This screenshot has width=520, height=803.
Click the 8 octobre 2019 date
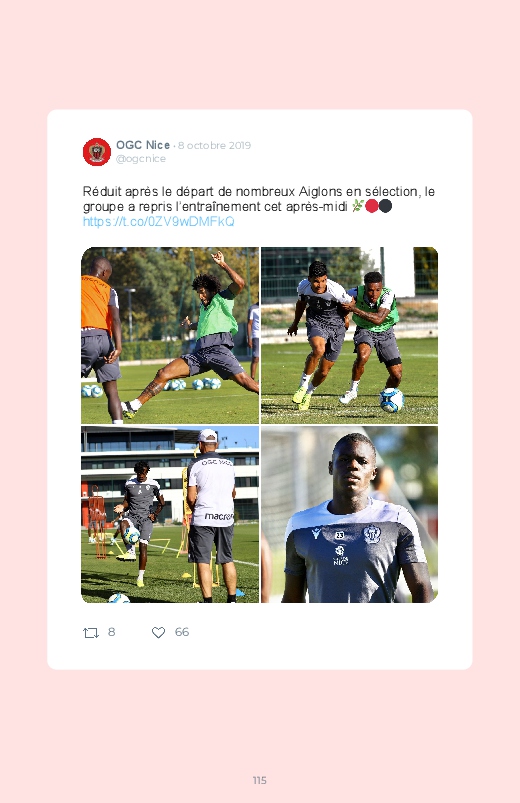(214, 145)
